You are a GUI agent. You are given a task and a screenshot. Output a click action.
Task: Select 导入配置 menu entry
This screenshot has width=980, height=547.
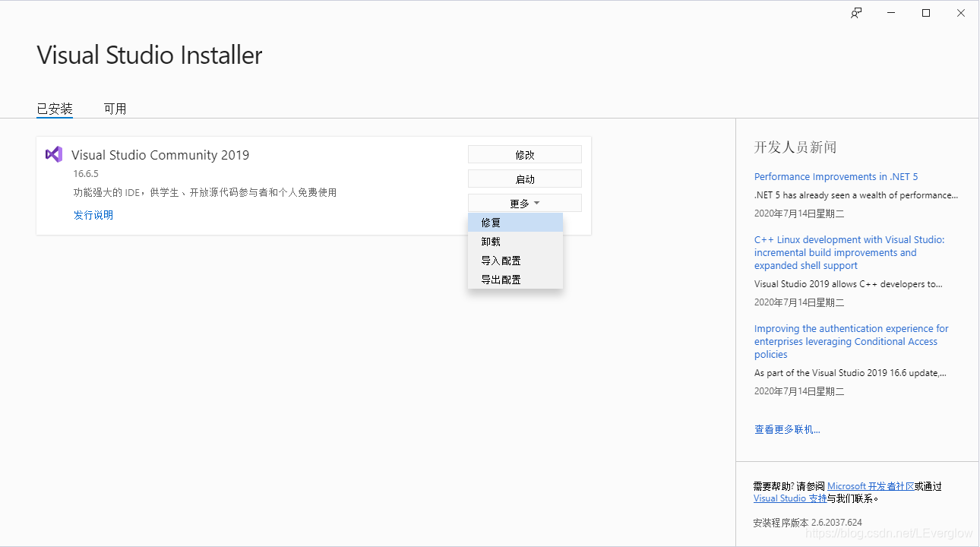(x=516, y=261)
